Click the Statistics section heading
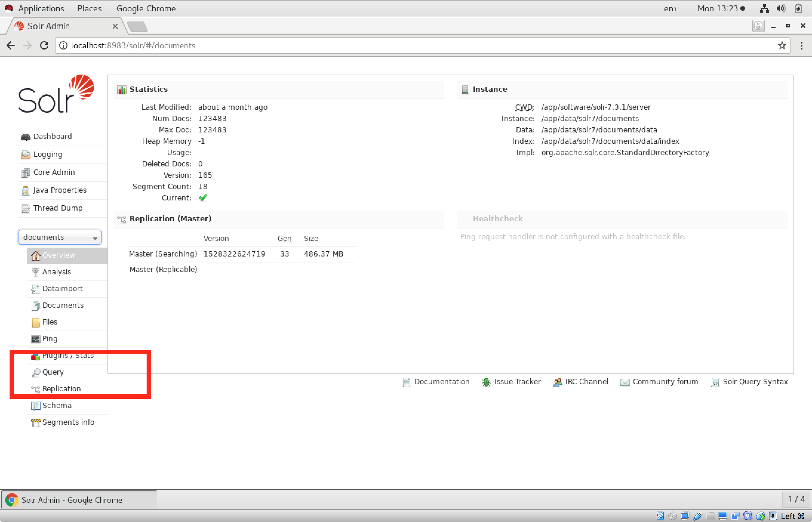Screen dimensions: 812x522 point(149,89)
